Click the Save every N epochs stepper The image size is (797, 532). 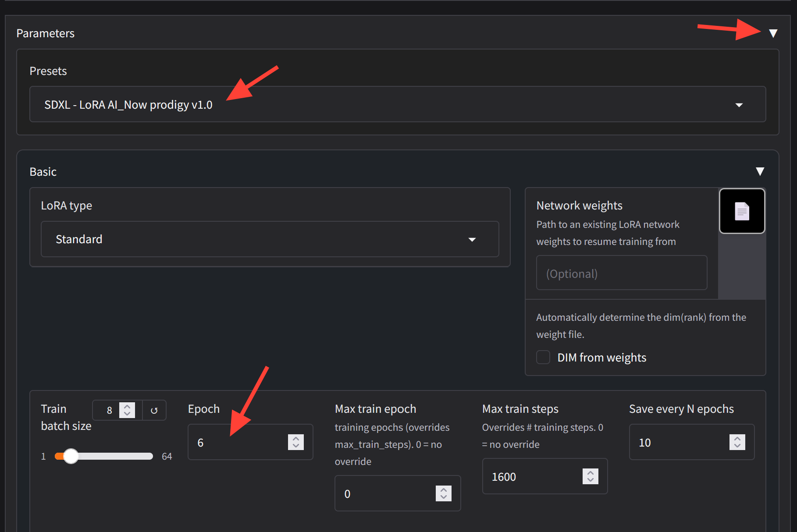click(737, 442)
